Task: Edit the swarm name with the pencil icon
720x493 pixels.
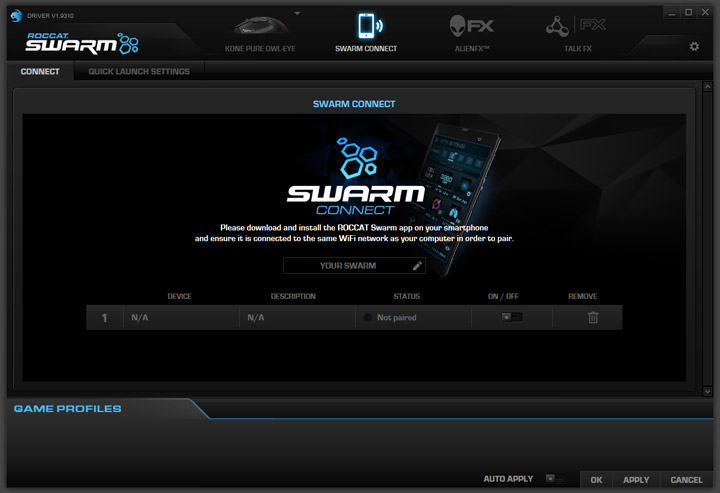Action: (417, 266)
